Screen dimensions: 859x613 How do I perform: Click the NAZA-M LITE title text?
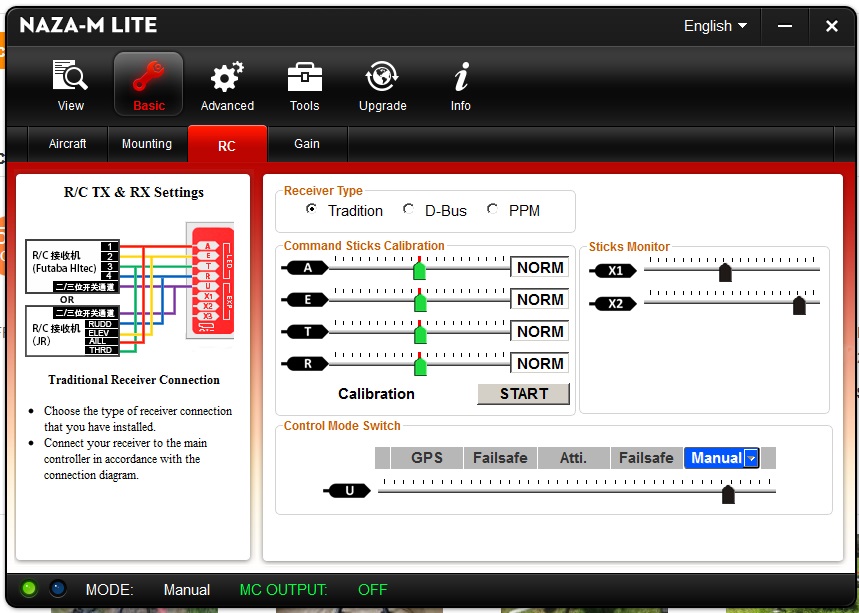coord(88,25)
